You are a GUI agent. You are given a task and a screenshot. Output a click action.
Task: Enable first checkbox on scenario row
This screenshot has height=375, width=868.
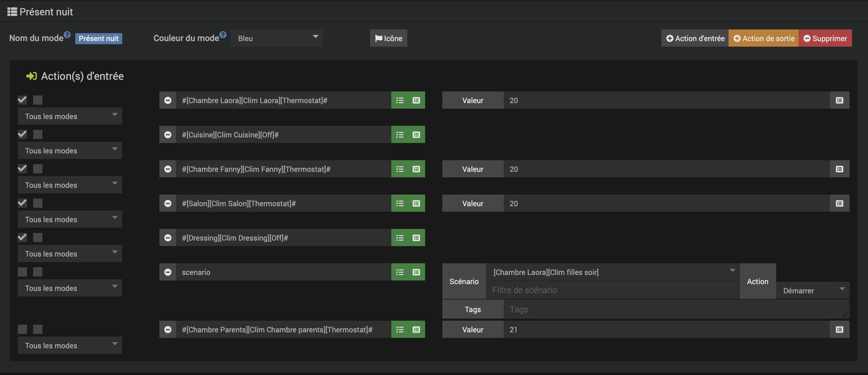coord(23,272)
